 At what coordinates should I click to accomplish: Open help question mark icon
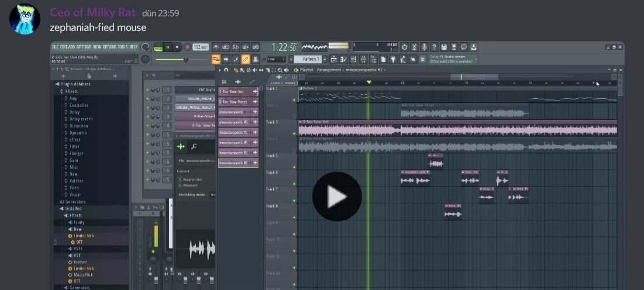tap(433, 47)
